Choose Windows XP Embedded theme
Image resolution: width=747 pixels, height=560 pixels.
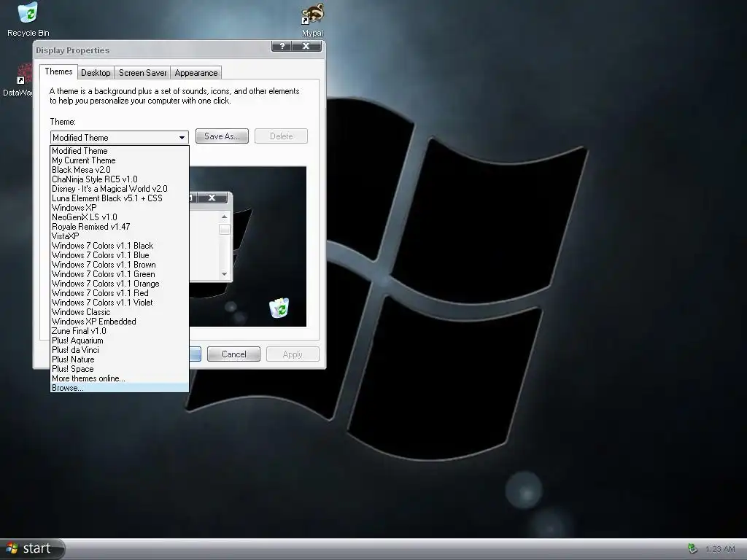pyautogui.click(x=120, y=322)
